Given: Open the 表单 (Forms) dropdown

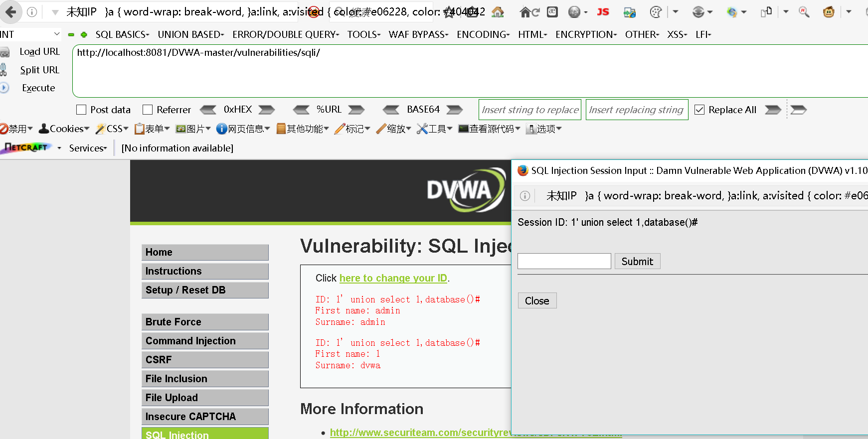Looking at the screenshot, I should pyautogui.click(x=152, y=129).
